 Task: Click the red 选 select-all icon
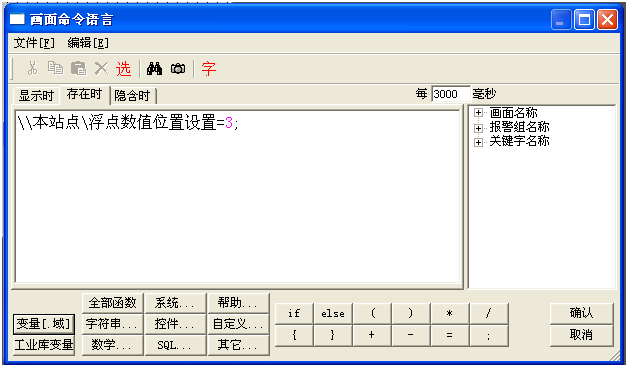click(124, 69)
